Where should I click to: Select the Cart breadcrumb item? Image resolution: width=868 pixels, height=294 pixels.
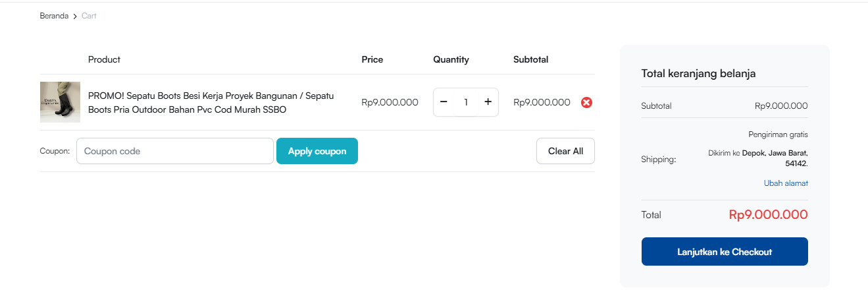pos(89,16)
